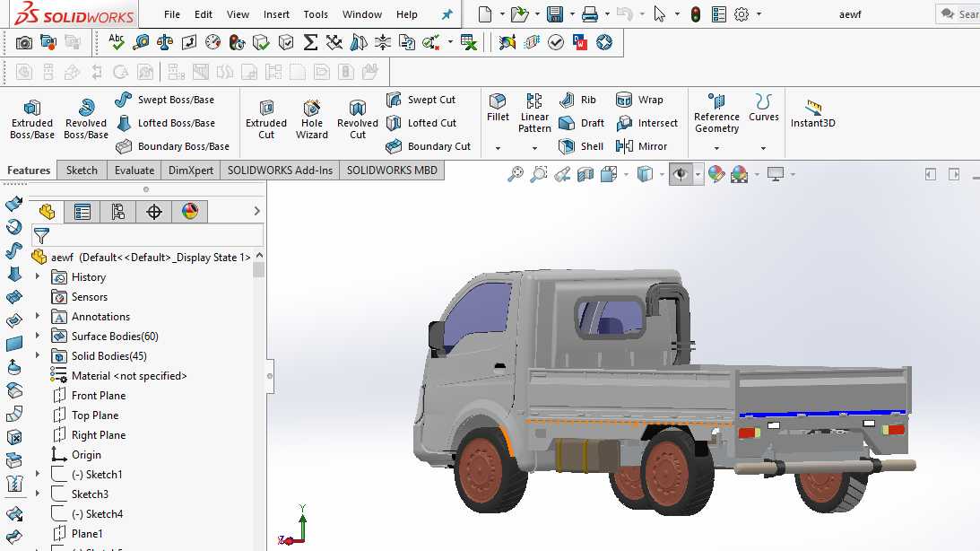Open the PropertyManager tab icon
This screenshot has width=980, height=551.
click(x=82, y=212)
